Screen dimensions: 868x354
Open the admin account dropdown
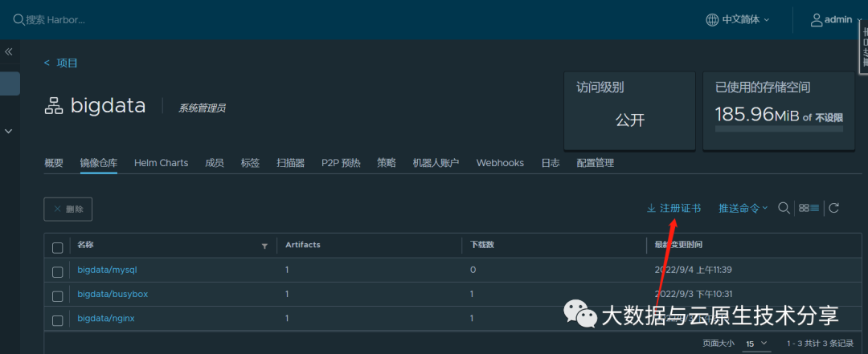[x=836, y=20]
